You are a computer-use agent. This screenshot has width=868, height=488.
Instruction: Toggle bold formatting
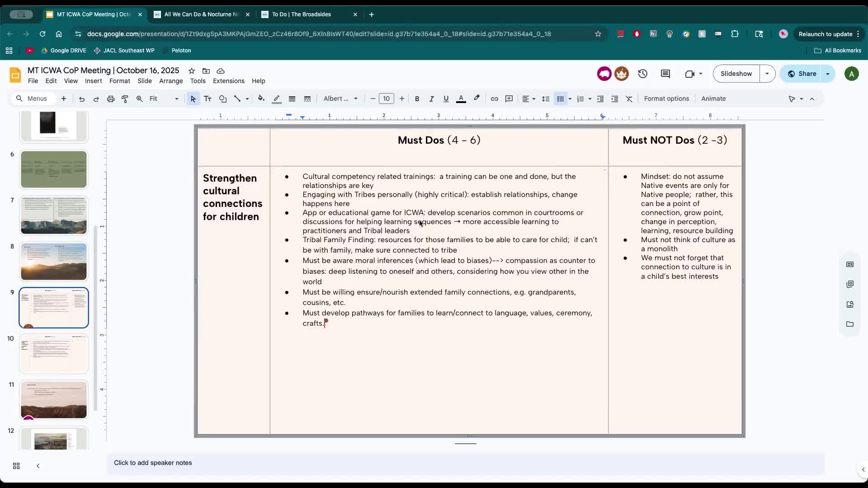[417, 99]
